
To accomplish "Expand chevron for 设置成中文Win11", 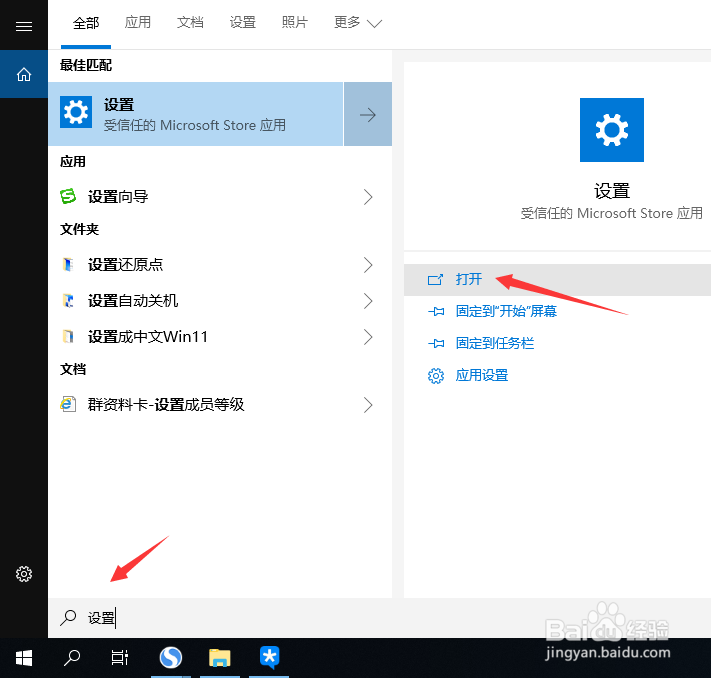I will [x=368, y=337].
